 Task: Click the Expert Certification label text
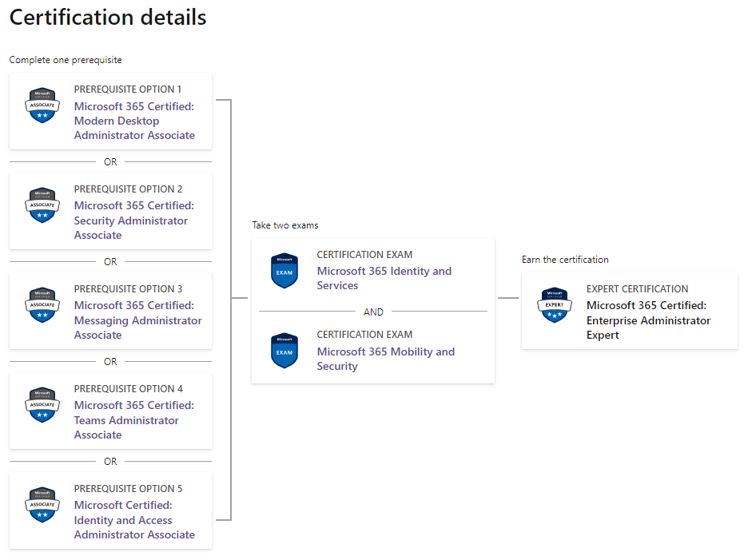[638, 289]
